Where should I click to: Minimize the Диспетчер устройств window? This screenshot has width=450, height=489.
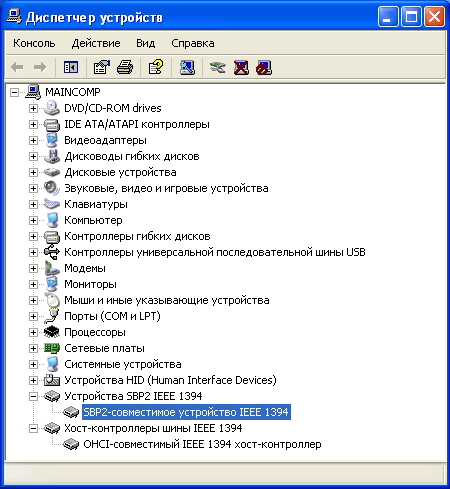click(x=388, y=16)
